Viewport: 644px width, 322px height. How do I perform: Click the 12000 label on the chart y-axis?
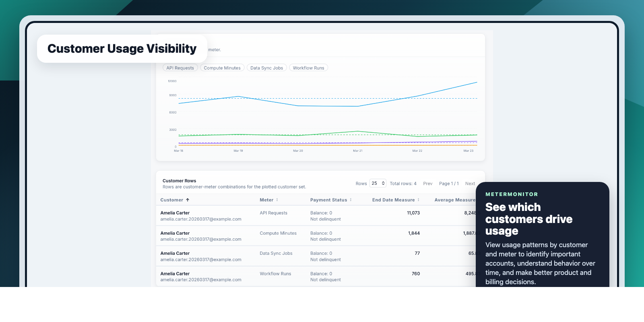click(x=172, y=81)
